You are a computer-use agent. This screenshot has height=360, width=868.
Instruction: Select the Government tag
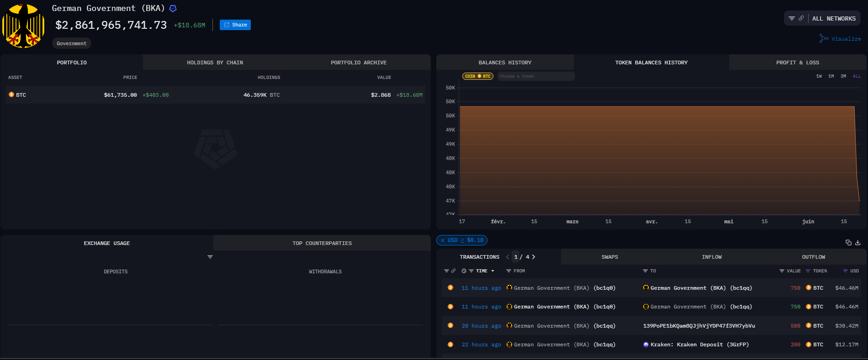(x=72, y=43)
